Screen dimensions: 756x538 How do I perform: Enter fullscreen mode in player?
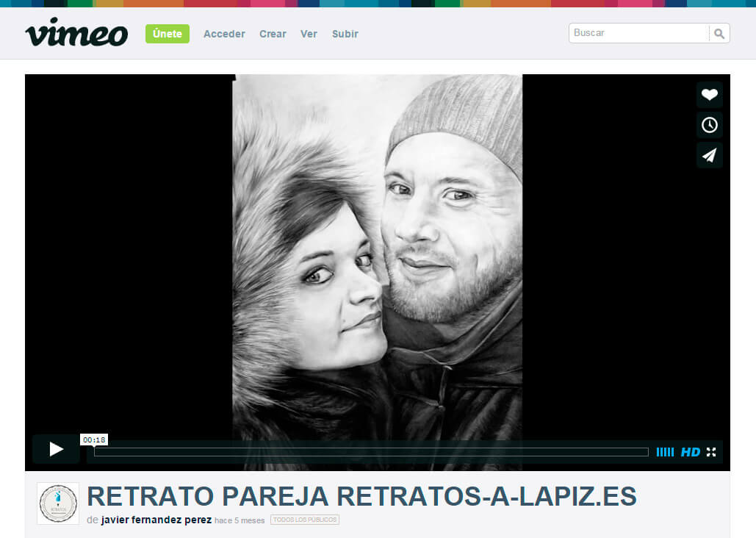point(711,452)
